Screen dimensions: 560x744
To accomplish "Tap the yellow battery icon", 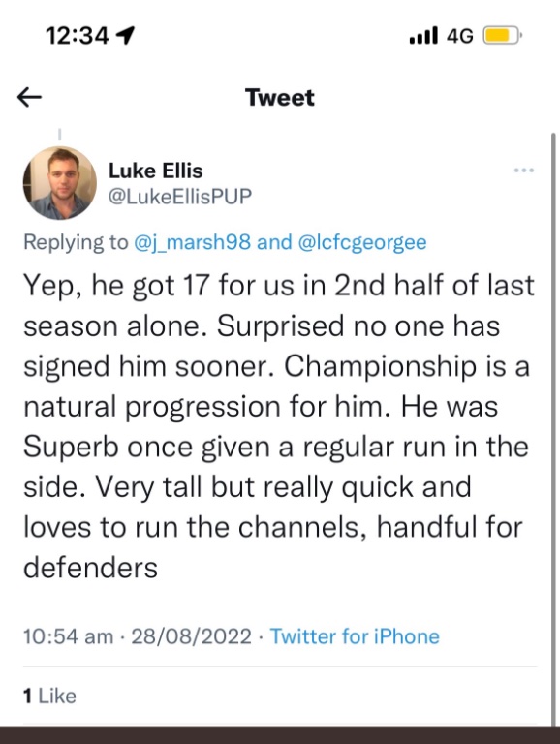I will point(502,36).
